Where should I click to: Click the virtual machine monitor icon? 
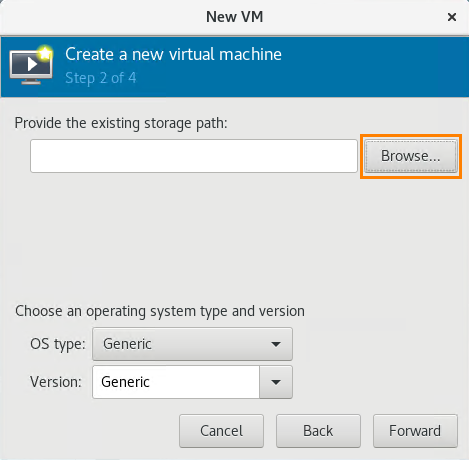[31, 65]
